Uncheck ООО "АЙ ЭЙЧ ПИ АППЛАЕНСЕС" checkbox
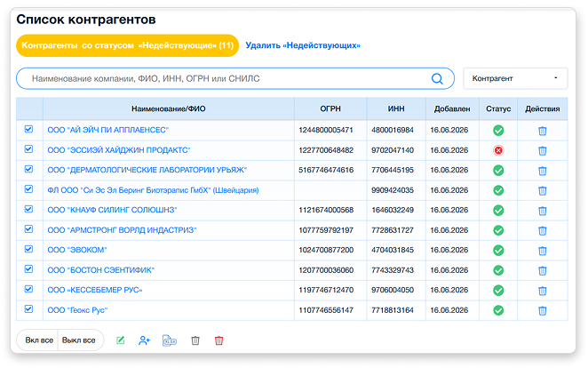588x368 pixels. [28, 129]
